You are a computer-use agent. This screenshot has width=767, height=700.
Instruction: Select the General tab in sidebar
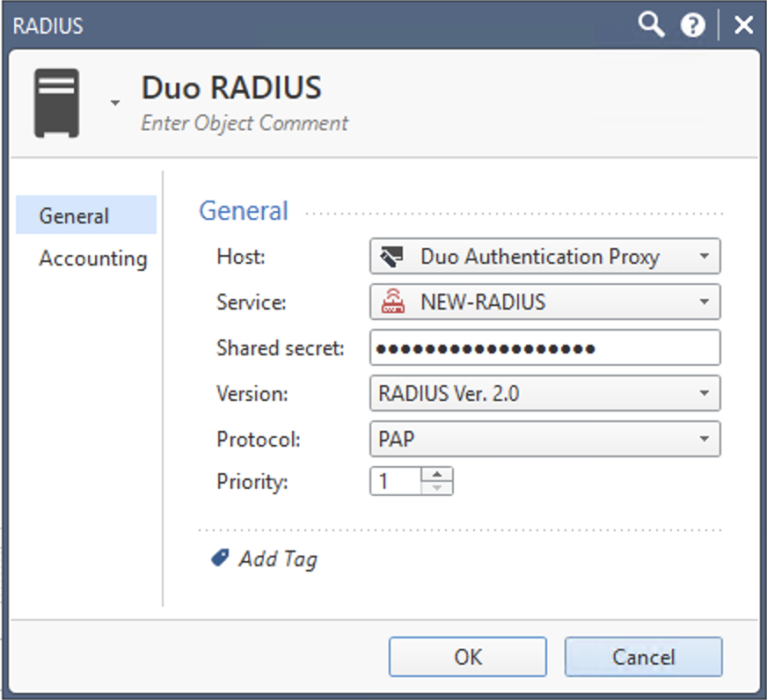pyautogui.click(x=74, y=215)
